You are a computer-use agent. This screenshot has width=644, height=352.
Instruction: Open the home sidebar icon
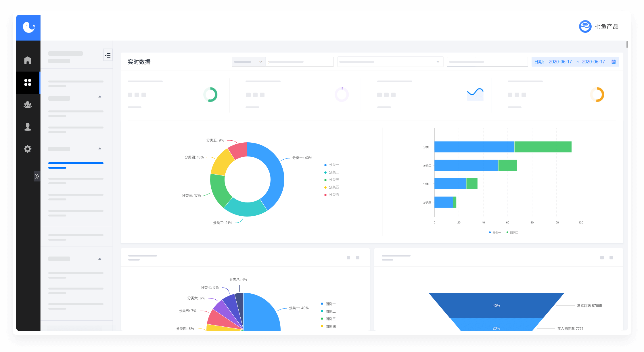pyautogui.click(x=28, y=60)
